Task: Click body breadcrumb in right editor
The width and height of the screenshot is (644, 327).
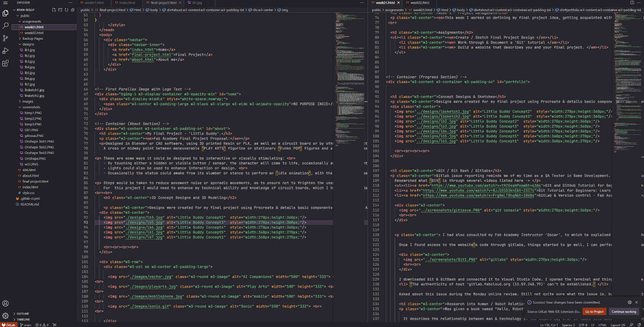Action: 461,10
